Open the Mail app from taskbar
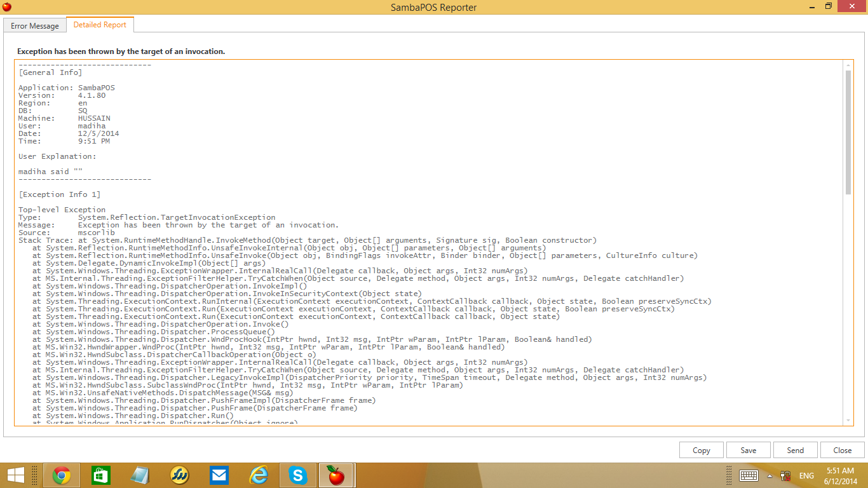This screenshot has height=488, width=868. [x=219, y=475]
